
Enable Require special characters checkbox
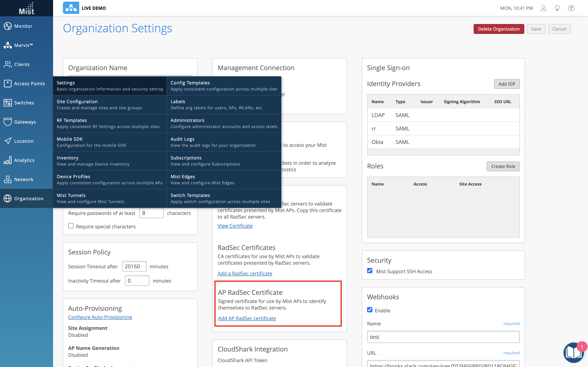tap(71, 226)
